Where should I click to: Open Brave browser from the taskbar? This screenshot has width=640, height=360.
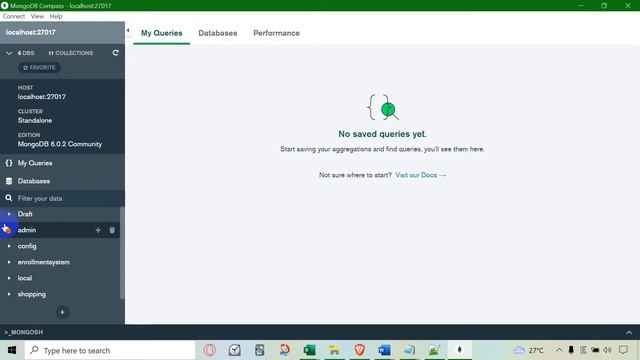pyautogui.click(x=360, y=350)
